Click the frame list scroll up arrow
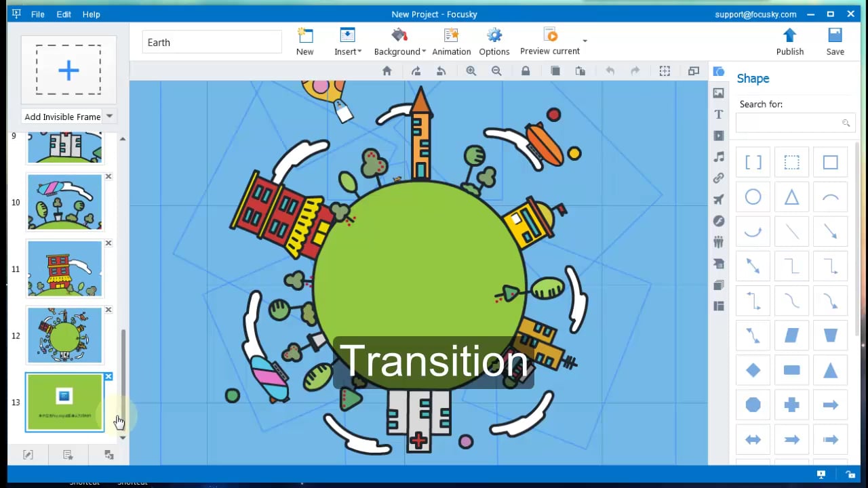868x488 pixels. click(123, 139)
